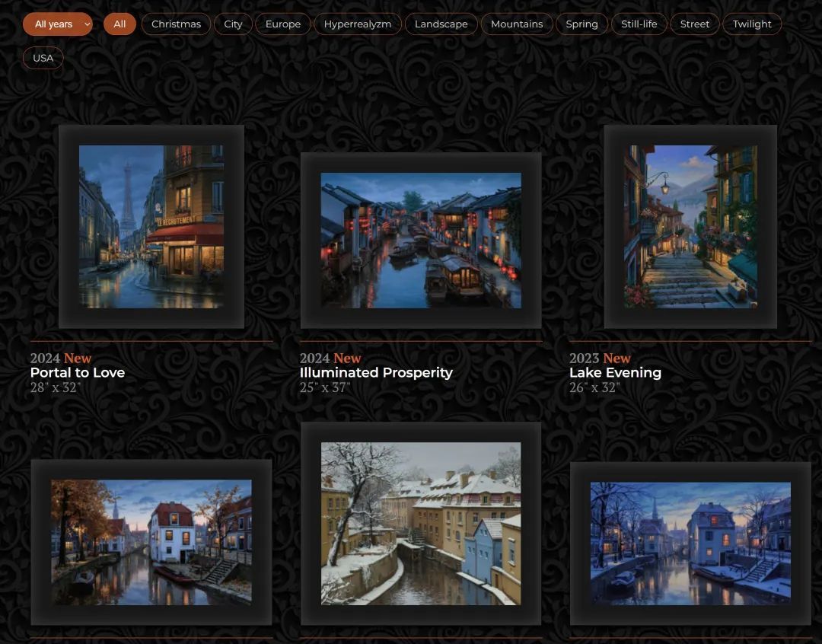Viewport: 822px width, 644px height.
Task: Click the Mountains filter tag
Action: click(x=517, y=24)
